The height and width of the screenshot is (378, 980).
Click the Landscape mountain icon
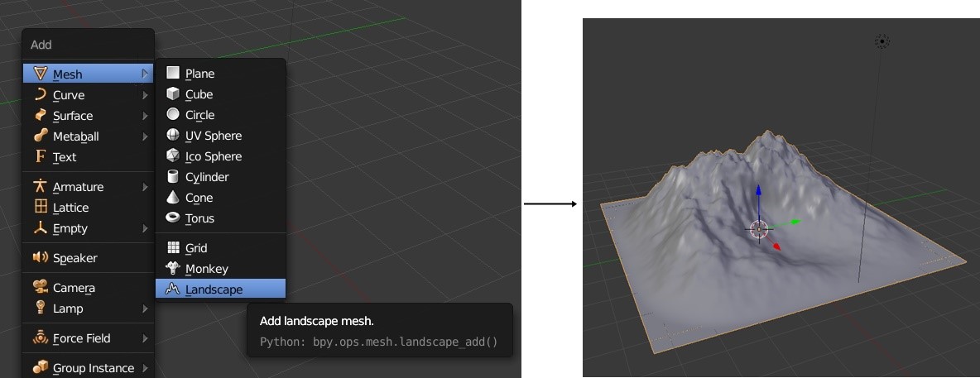(172, 289)
